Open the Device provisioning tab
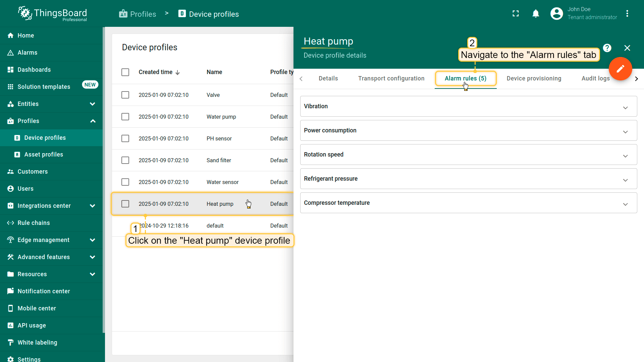 pyautogui.click(x=534, y=78)
